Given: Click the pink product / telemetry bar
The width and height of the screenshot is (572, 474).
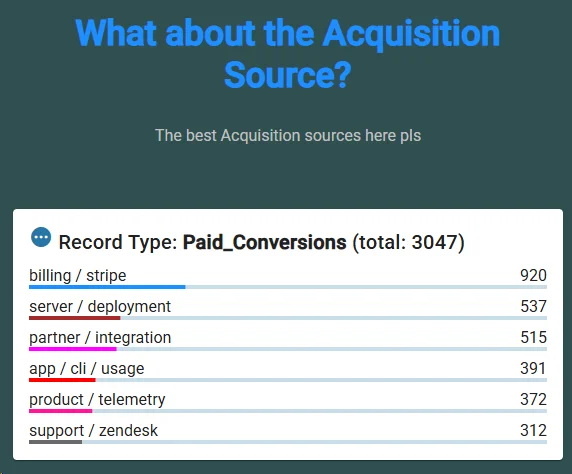Looking at the screenshot, I should [x=61, y=411].
